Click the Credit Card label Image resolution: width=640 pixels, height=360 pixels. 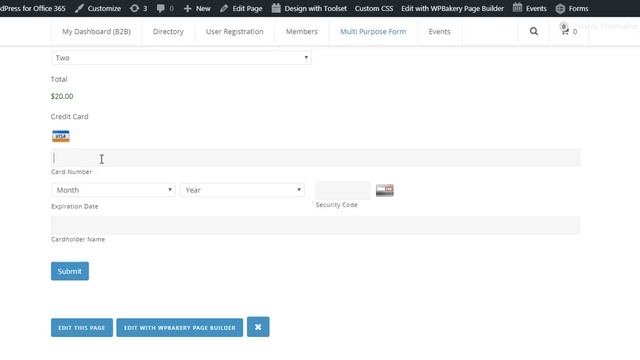tap(69, 116)
